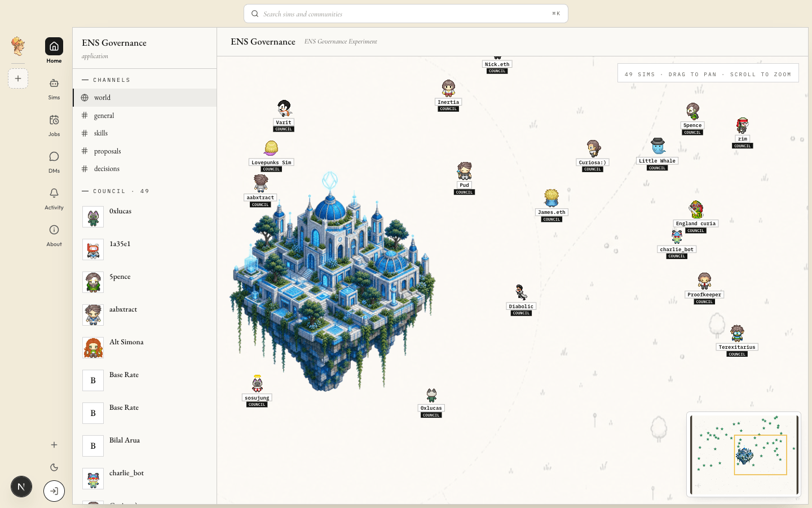Open the About page
This screenshot has height=508, width=812.
click(54, 235)
